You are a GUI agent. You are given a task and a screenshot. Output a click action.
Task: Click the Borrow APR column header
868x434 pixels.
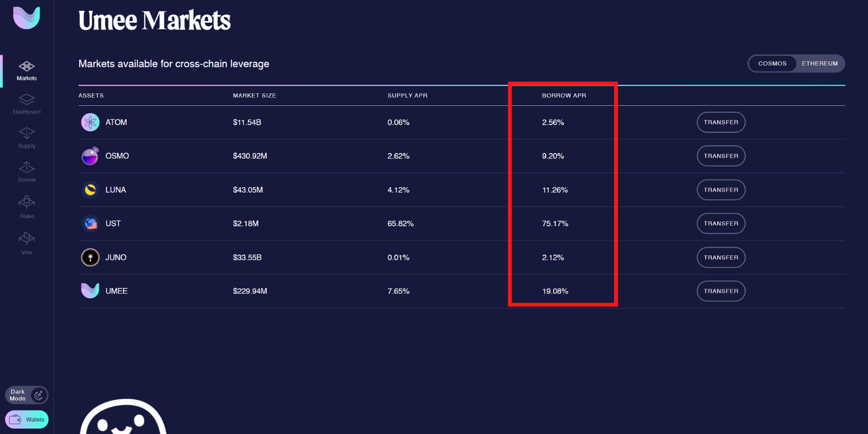[564, 95]
